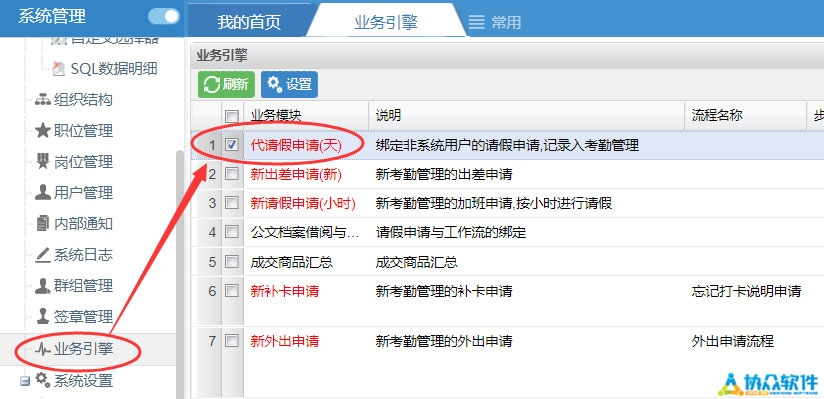Click the SQL数据明细 document icon

coord(58,68)
